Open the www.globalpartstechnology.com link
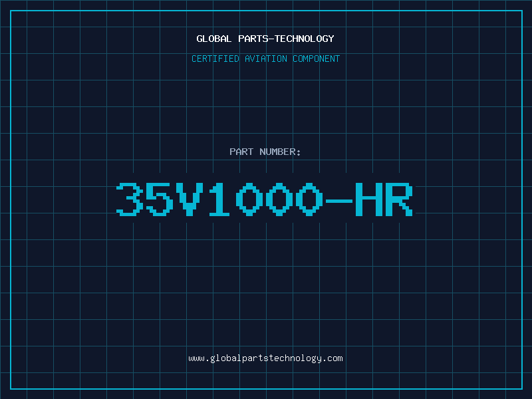This screenshot has width=532, height=399. tap(265, 358)
